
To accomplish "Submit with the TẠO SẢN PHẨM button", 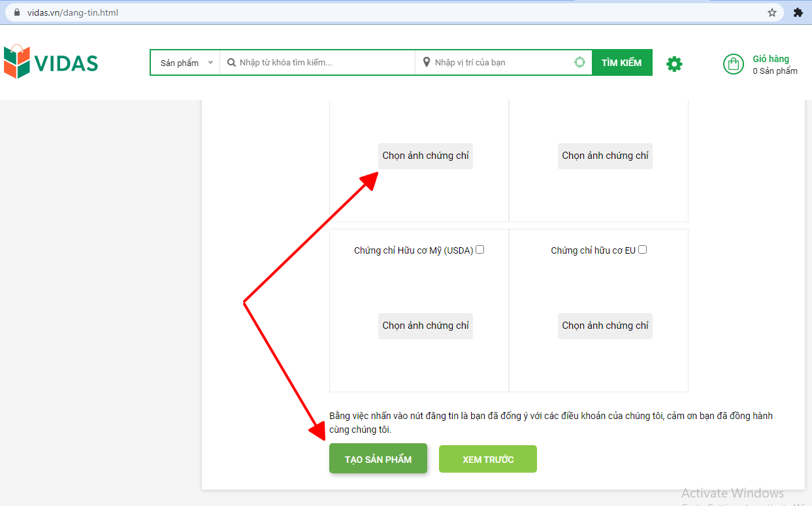I will pyautogui.click(x=378, y=459).
